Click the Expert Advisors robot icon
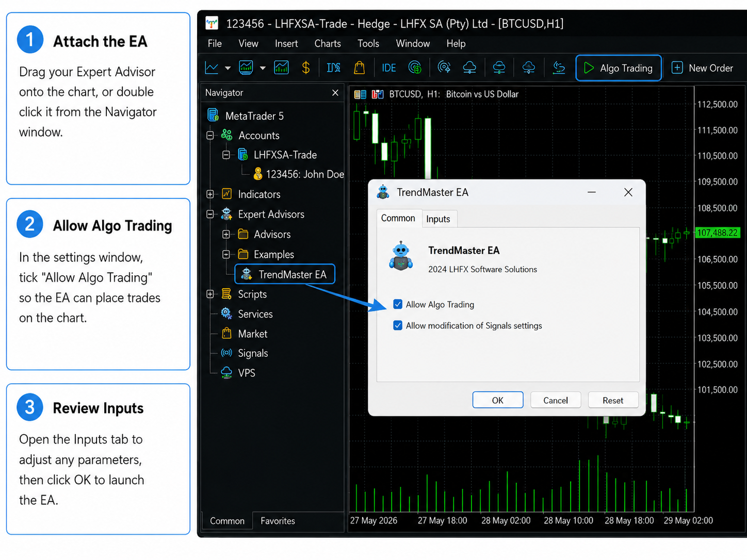The image size is (747, 560). click(x=226, y=214)
